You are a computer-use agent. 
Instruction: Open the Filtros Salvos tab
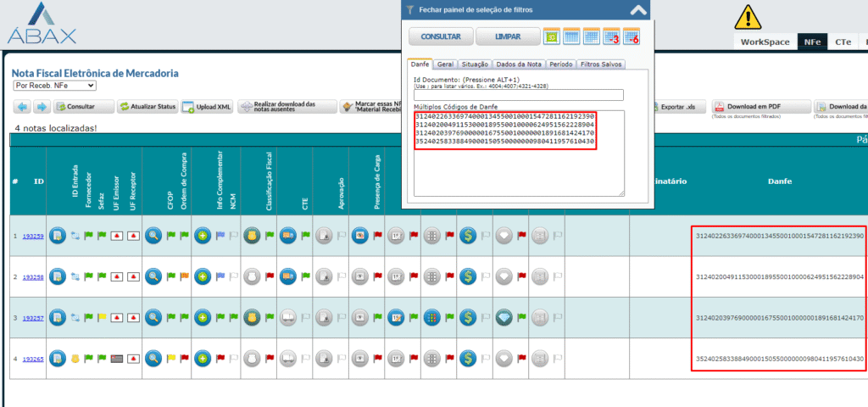[601, 64]
